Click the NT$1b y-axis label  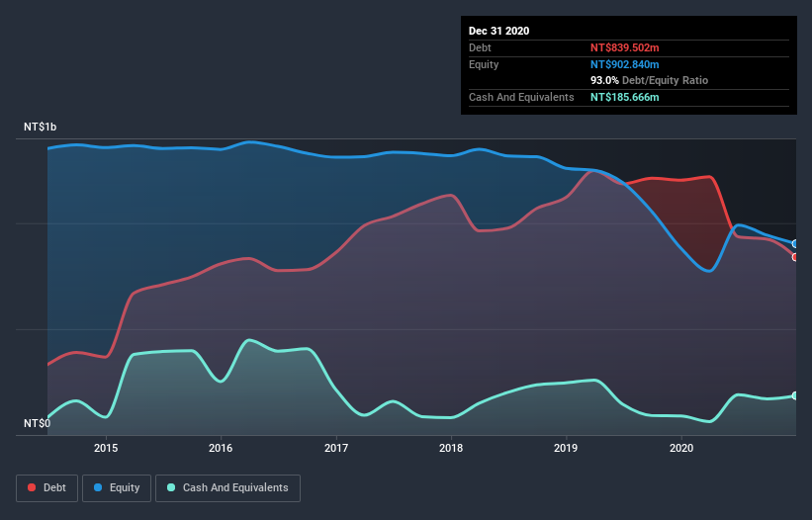40,127
